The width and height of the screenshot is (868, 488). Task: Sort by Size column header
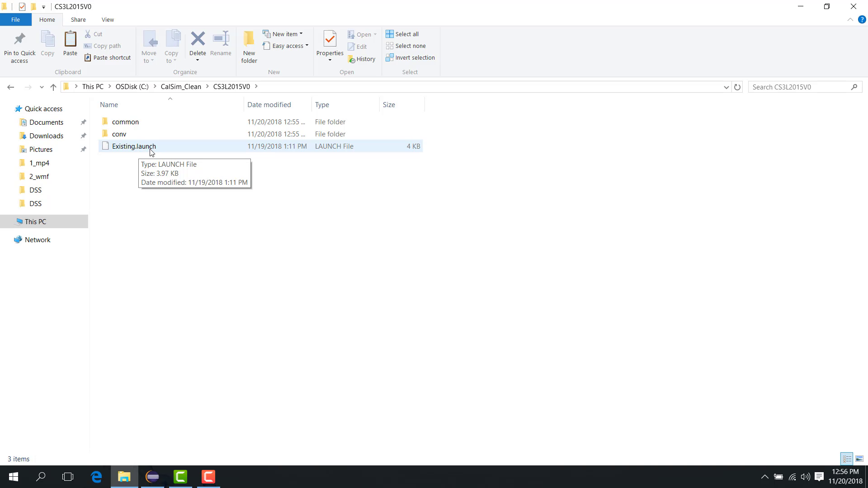402,104
